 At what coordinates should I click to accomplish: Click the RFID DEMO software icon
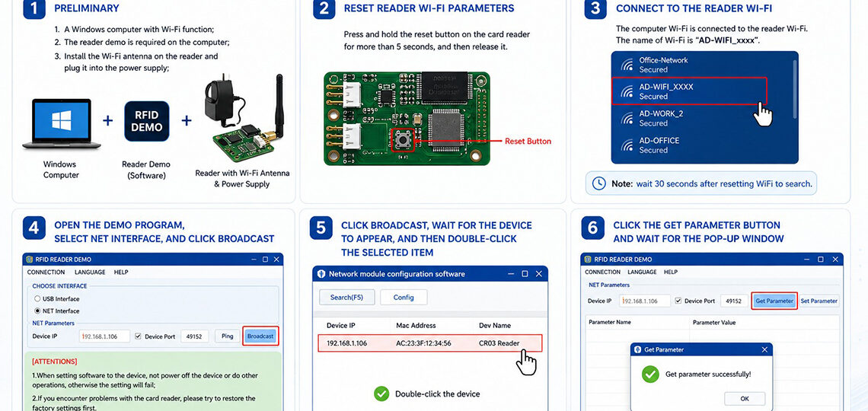(x=147, y=121)
